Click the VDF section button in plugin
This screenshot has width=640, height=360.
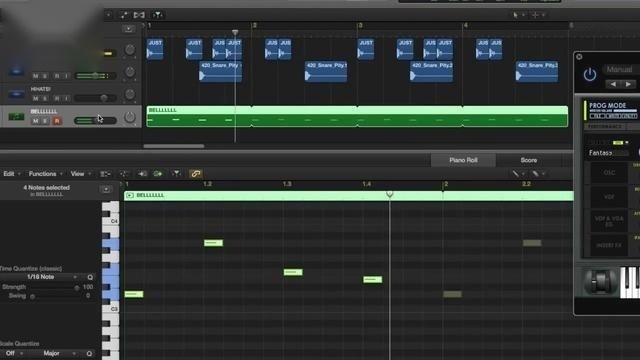(609, 197)
